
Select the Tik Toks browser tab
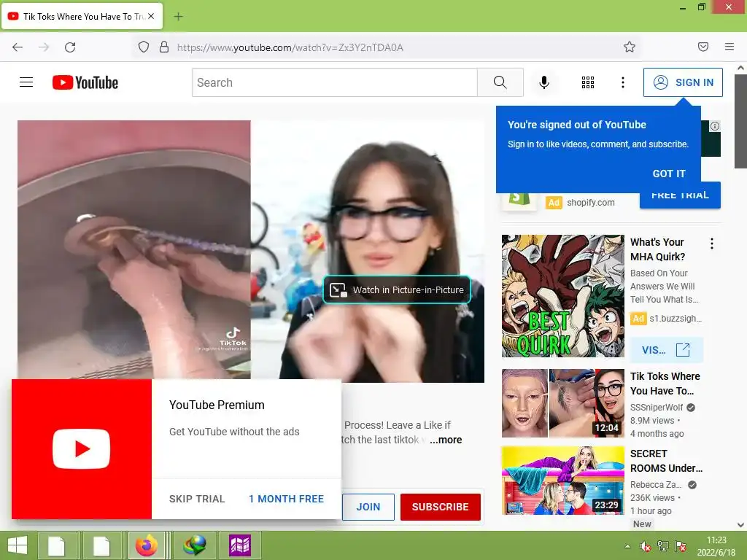(82, 16)
